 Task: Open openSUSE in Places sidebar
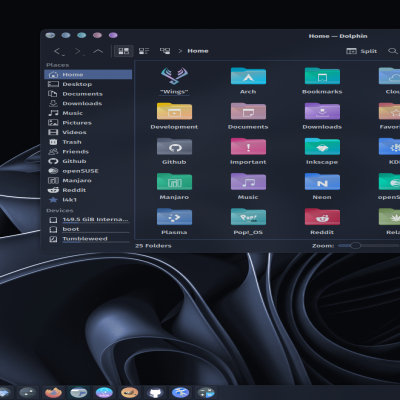(88, 171)
